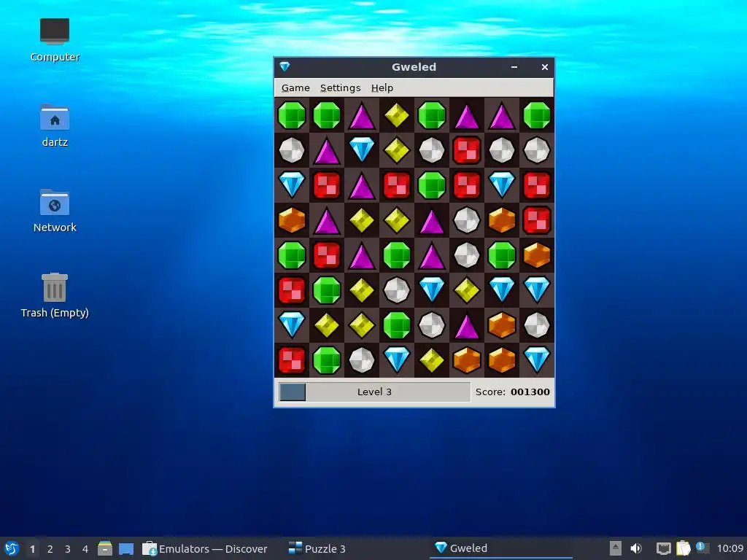Open the application launcher menu in taskbar
This screenshot has height=560, width=747.
[12, 548]
